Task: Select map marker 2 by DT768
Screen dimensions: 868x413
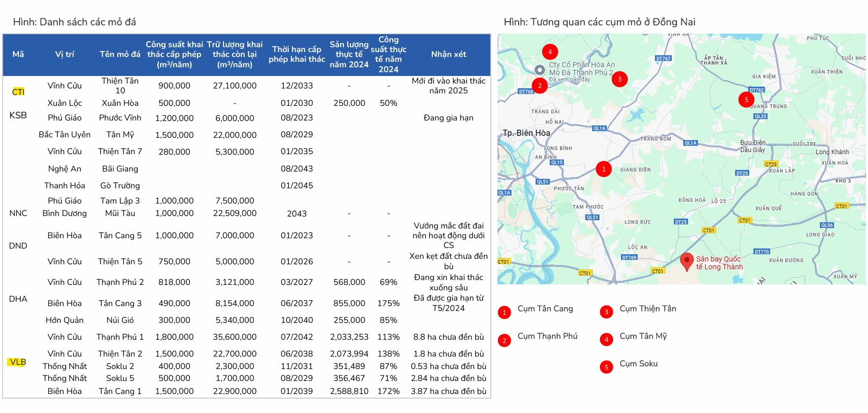Action: [x=539, y=85]
